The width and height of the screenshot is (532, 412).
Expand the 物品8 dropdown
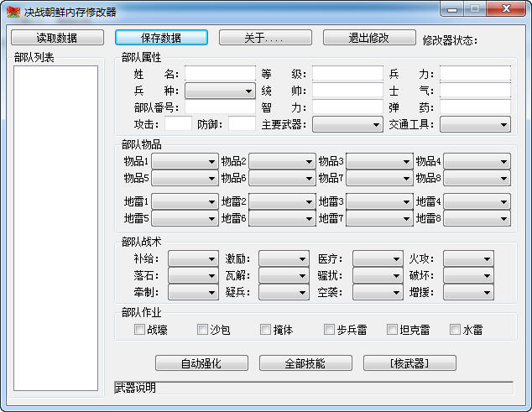click(477, 178)
